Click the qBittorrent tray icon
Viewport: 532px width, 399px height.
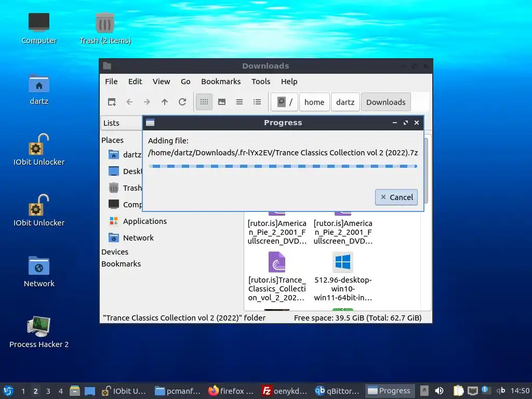click(x=500, y=391)
